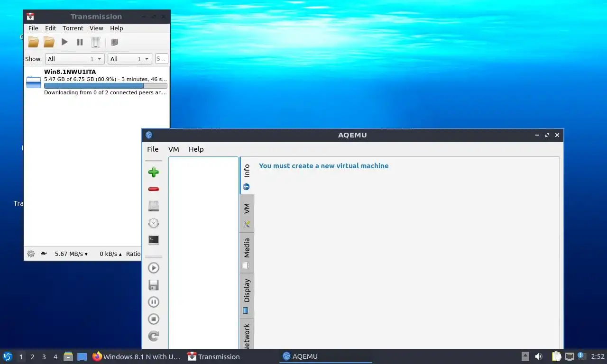The image size is (607, 364).
Task: Pause the virtual machine in AQEMU
Action: pos(153,302)
